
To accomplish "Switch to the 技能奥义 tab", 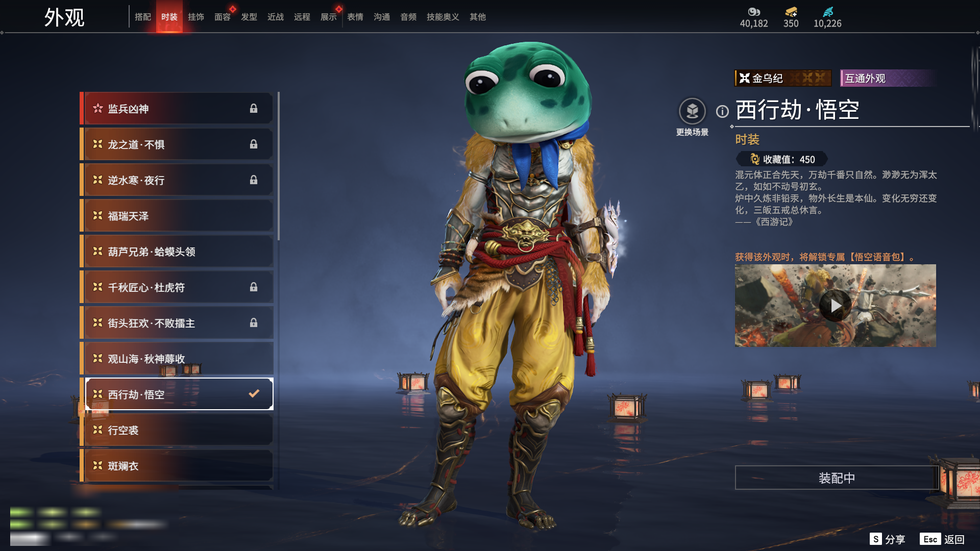I will pyautogui.click(x=443, y=17).
